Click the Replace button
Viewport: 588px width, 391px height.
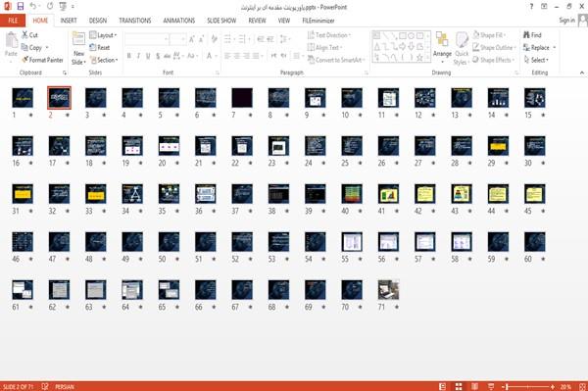539,47
